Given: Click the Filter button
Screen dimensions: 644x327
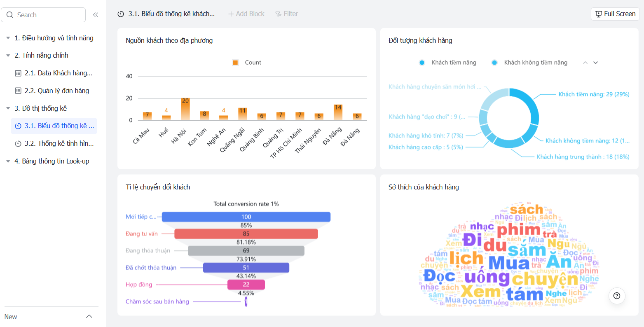Looking at the screenshot, I should click(x=287, y=14).
